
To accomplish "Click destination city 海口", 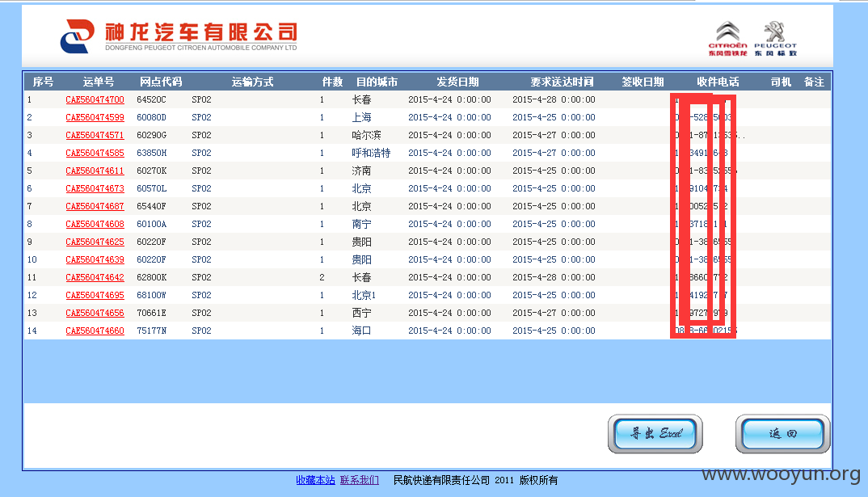I will pyautogui.click(x=361, y=331).
